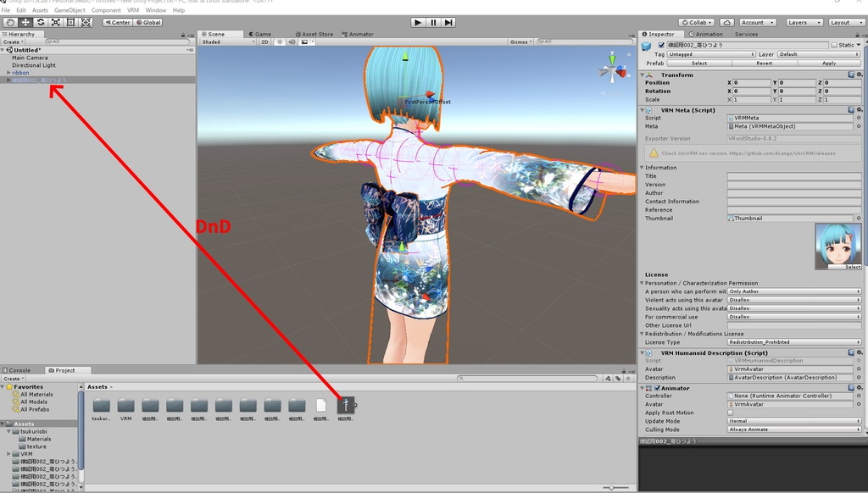Select the Scale tool
The image size is (868, 493).
point(56,23)
